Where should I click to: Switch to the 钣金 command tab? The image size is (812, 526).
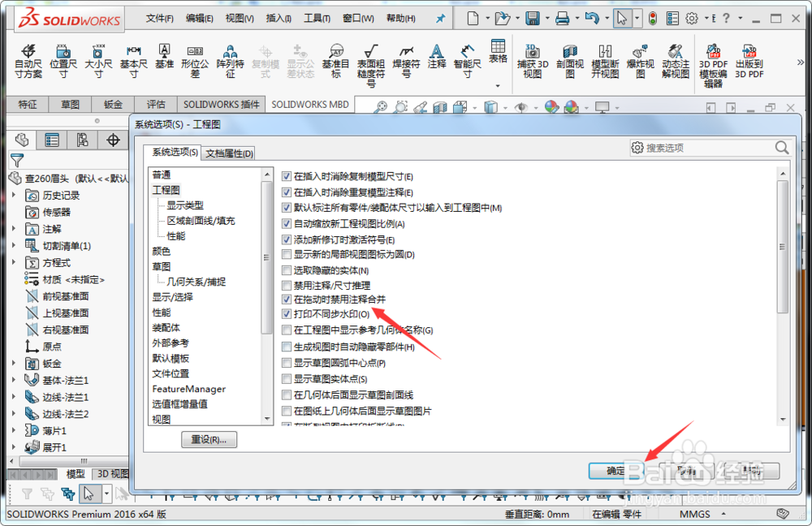[112, 105]
